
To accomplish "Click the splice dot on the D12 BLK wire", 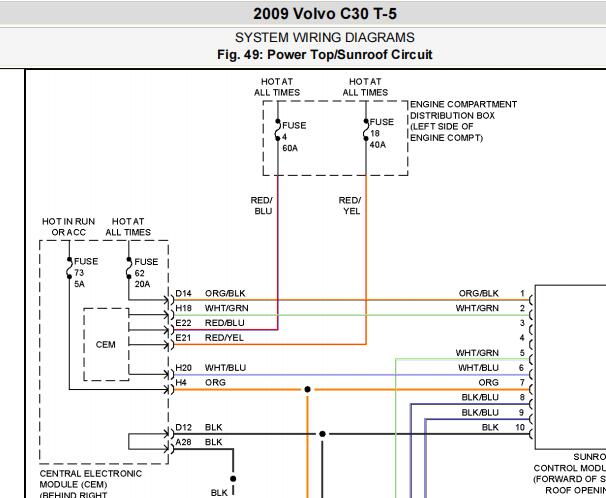I will [322, 434].
